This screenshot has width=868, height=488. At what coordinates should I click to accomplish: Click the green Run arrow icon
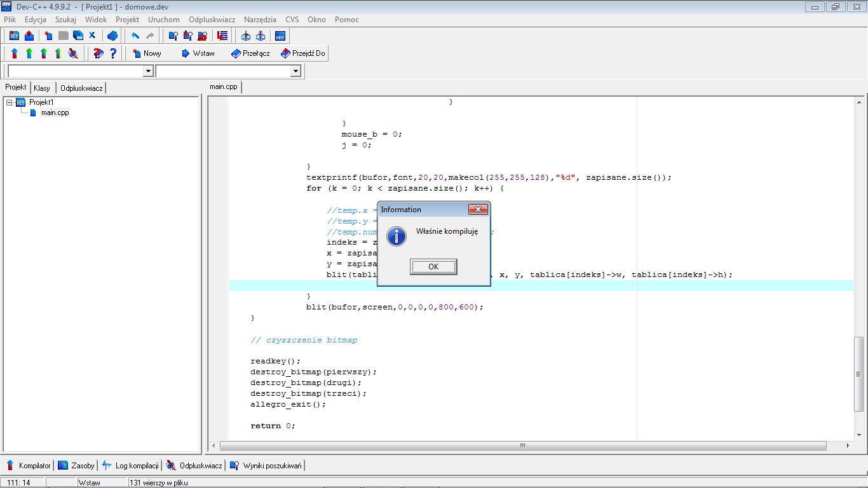point(29,53)
